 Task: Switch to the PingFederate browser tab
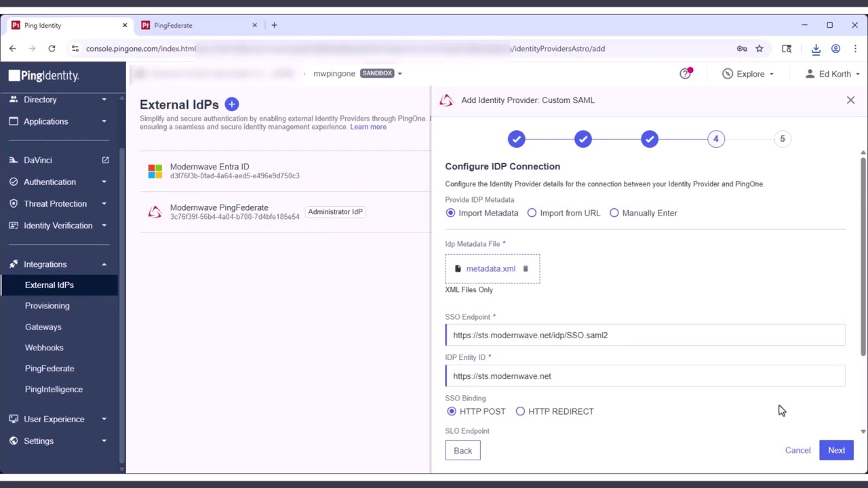pos(199,25)
